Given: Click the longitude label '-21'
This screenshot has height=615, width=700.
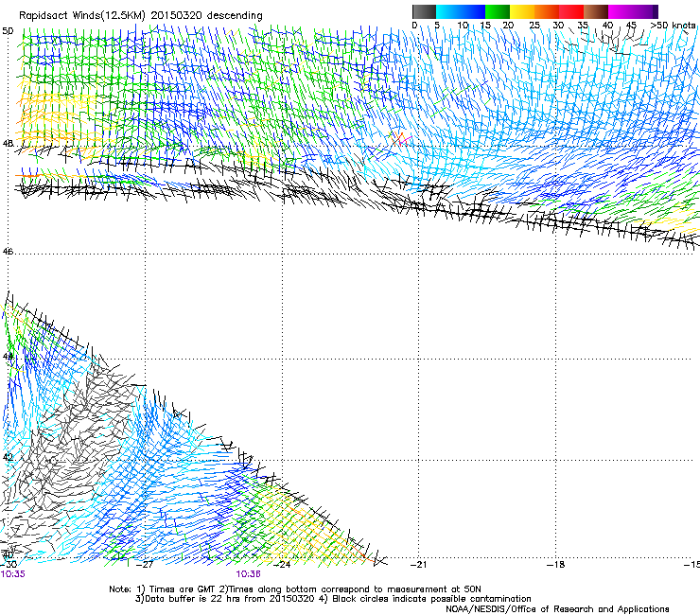Looking at the screenshot, I should [x=418, y=564].
